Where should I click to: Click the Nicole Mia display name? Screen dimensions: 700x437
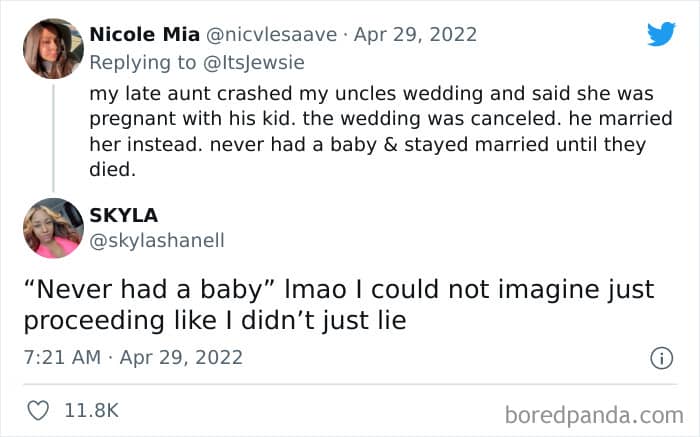pyautogui.click(x=142, y=34)
